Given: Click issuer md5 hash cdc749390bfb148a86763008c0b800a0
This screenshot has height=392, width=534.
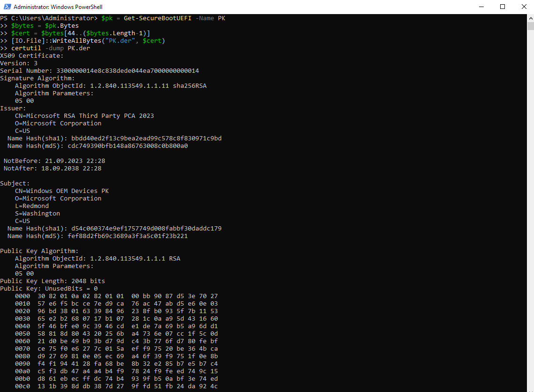Looking at the screenshot, I should pos(128,146).
